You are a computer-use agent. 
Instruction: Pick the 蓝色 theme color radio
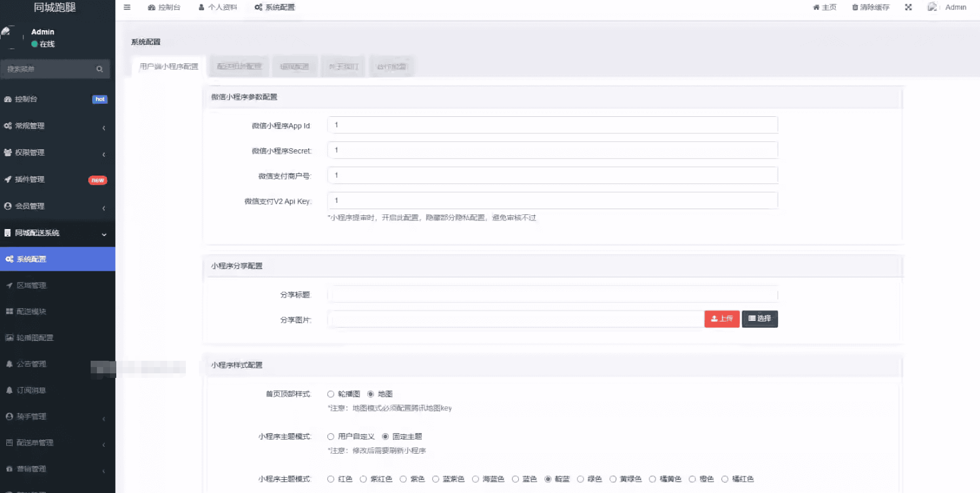515,479
